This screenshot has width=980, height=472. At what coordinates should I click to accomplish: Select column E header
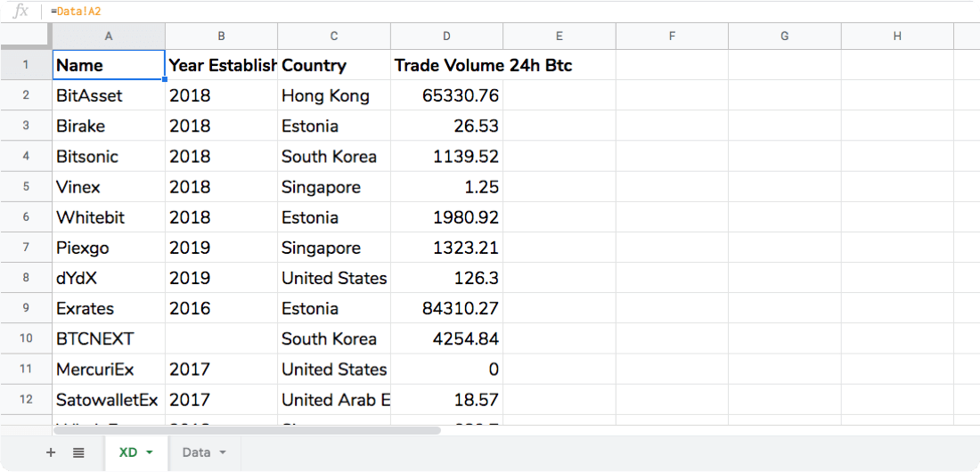click(559, 37)
